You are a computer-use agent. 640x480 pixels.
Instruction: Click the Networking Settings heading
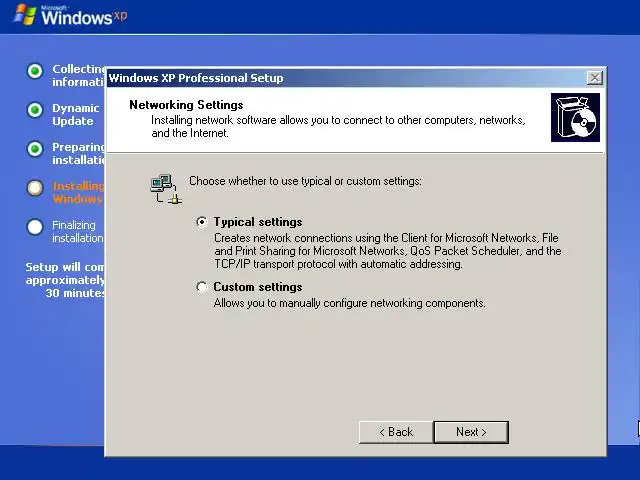[x=186, y=105]
